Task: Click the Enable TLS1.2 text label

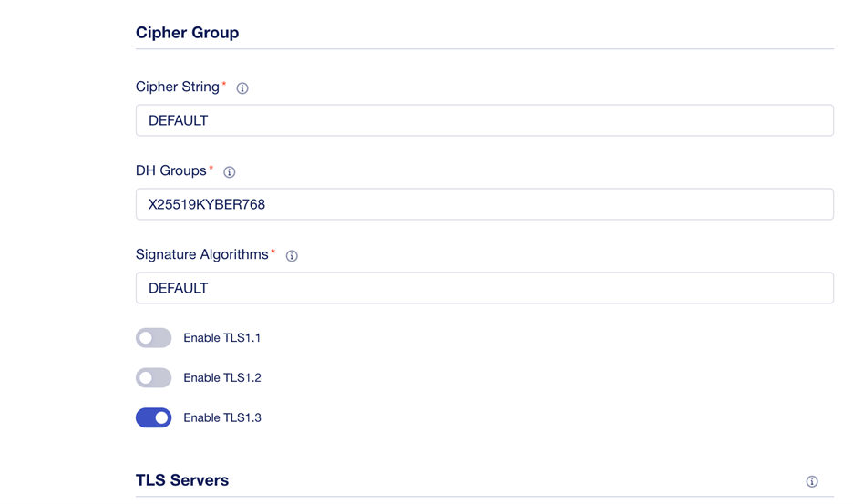Action: point(222,377)
